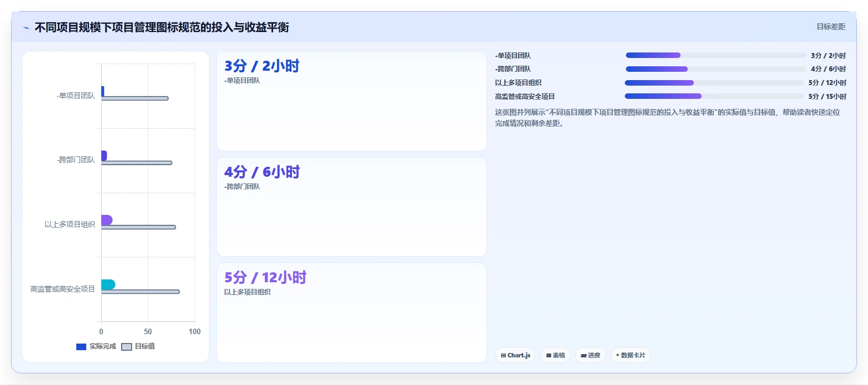Click the title icon beside the dashboard heading
Image resolution: width=868 pixels, height=385 pixels.
click(26, 28)
